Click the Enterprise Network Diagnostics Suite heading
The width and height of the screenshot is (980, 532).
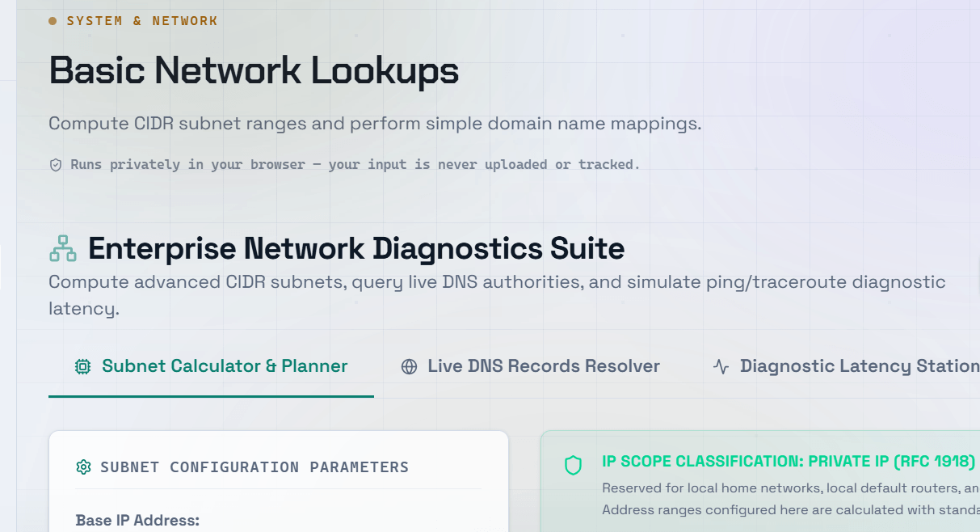356,248
